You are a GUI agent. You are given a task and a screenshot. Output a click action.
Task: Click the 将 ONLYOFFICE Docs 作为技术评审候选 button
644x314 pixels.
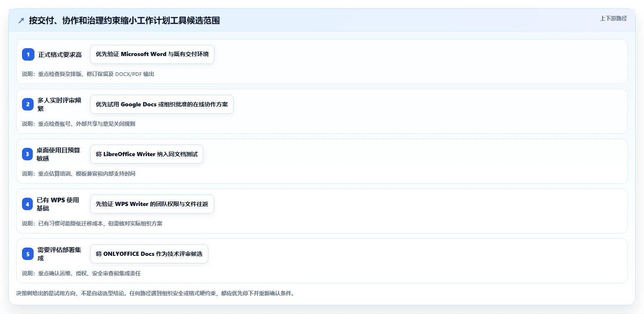pos(149,254)
